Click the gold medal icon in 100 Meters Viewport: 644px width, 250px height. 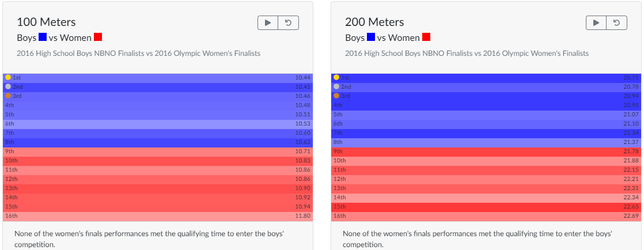[8, 77]
